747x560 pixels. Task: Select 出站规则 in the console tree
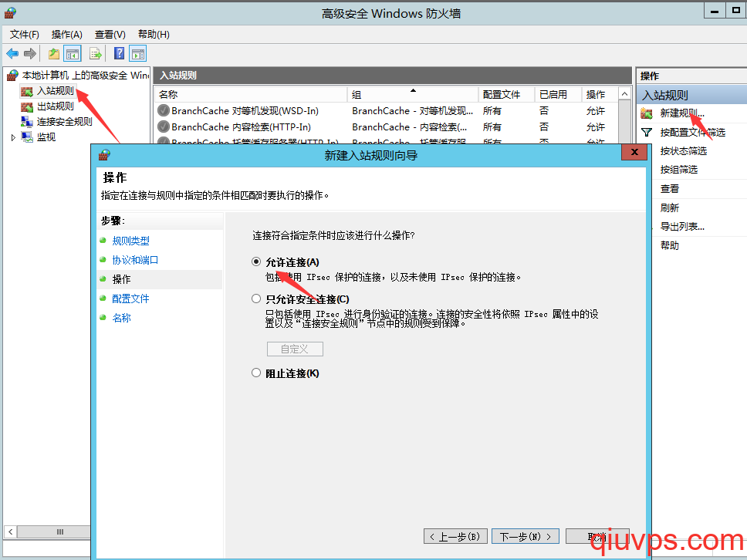tap(56, 106)
